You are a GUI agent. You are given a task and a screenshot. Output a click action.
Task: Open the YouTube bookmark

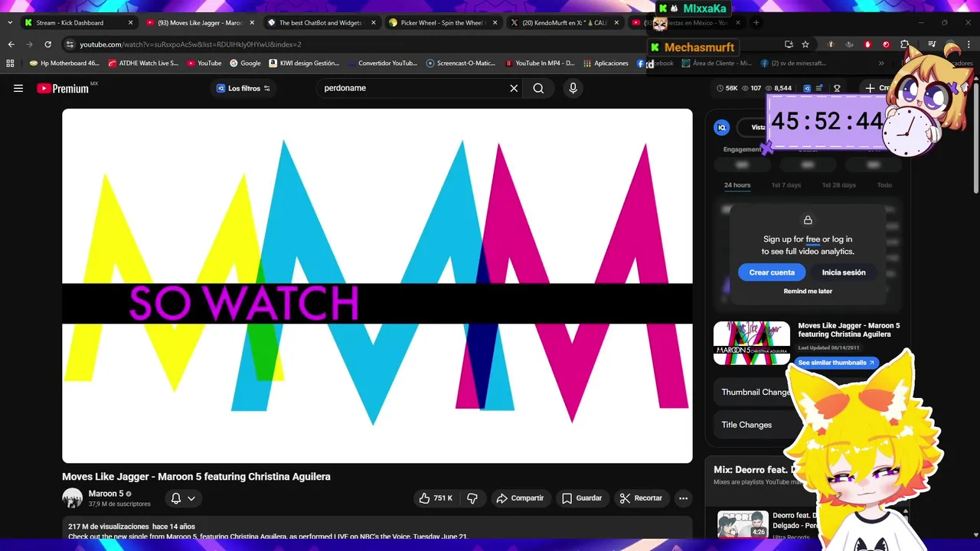coord(204,64)
